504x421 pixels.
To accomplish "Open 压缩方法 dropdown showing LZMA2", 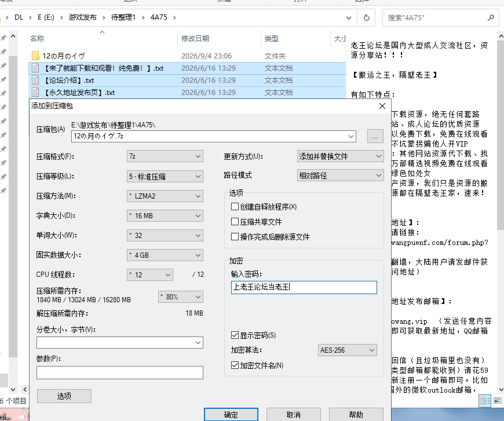I will [x=165, y=196].
